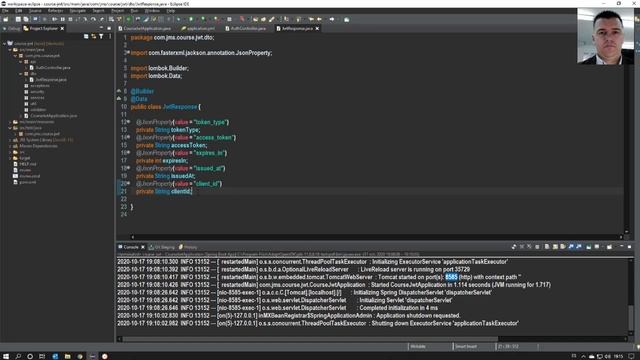Open the Run menu

tap(134, 11)
